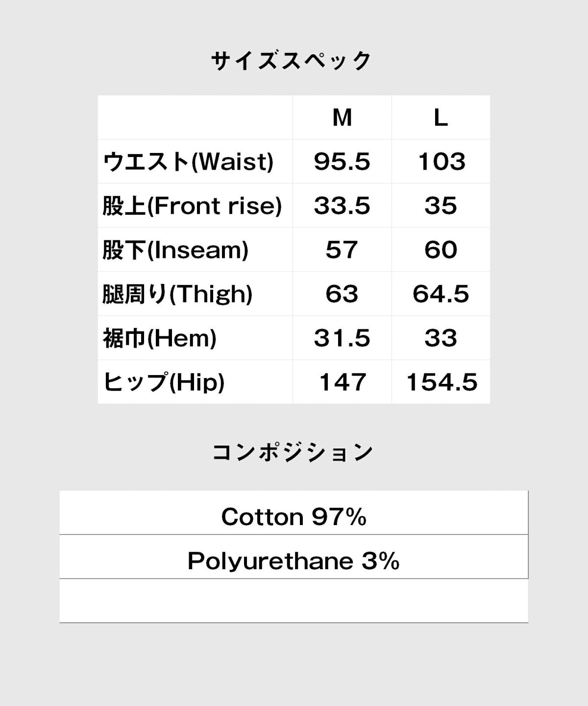Click the 股下(Inseam) row label

pyautogui.click(x=175, y=250)
